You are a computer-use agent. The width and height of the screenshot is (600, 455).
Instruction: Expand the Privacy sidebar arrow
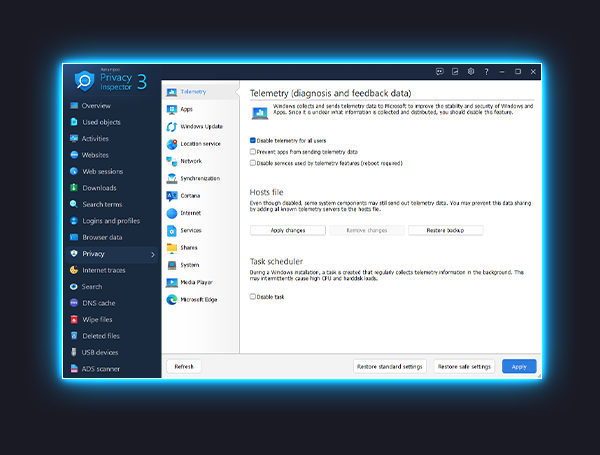pos(152,255)
